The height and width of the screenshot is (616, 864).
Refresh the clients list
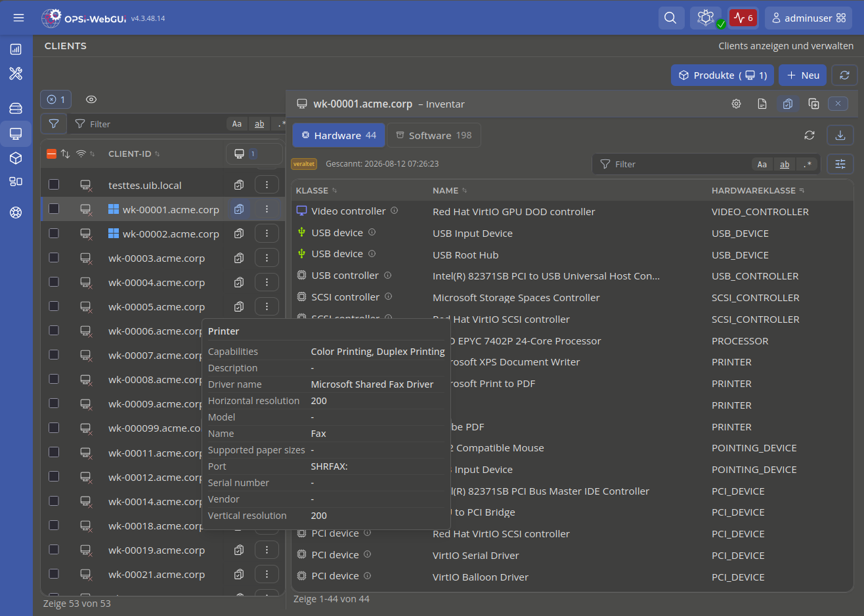[x=845, y=75]
